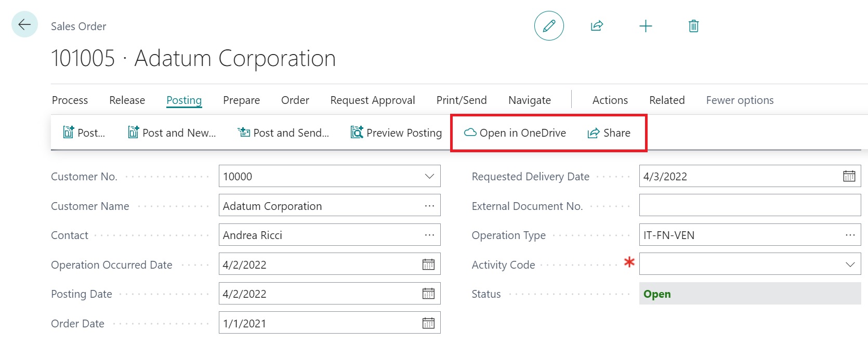Open calendar picker for Posting Date
The width and height of the screenshot is (868, 344).
[x=428, y=294]
